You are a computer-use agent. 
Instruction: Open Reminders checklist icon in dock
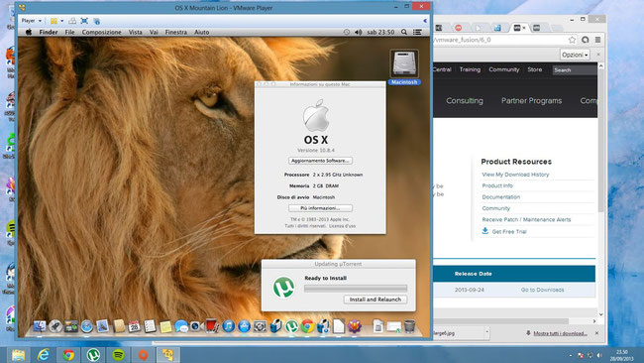click(150, 326)
